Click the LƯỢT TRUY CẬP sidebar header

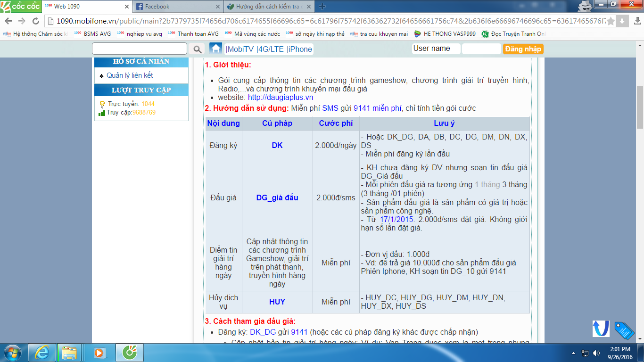tap(141, 90)
